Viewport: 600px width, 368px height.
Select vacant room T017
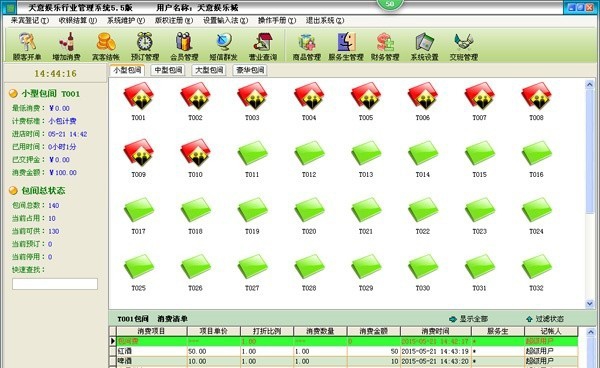coord(139,215)
